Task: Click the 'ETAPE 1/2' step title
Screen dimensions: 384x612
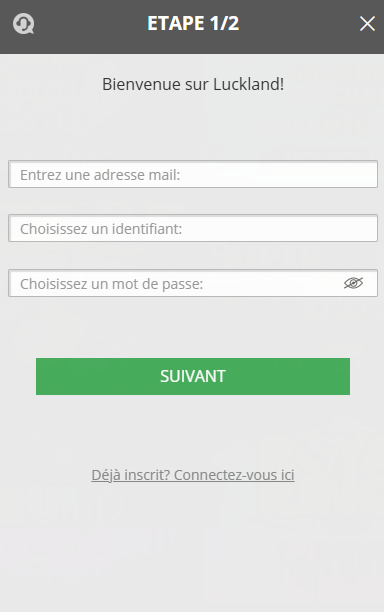Action: click(193, 23)
